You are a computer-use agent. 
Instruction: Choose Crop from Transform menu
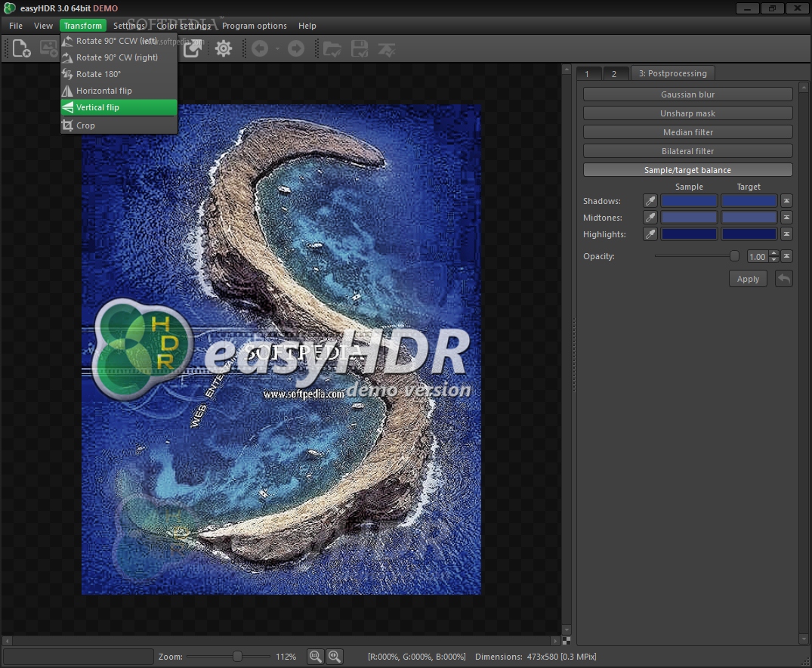pos(119,125)
